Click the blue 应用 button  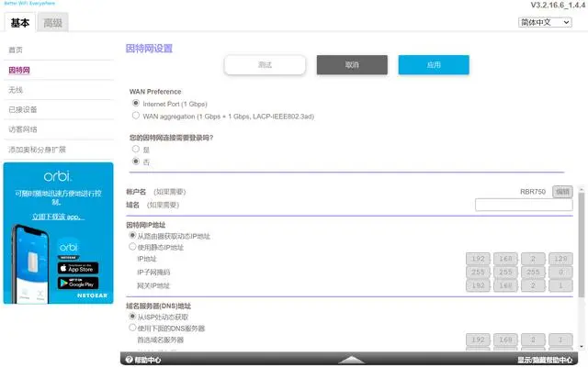click(x=434, y=65)
